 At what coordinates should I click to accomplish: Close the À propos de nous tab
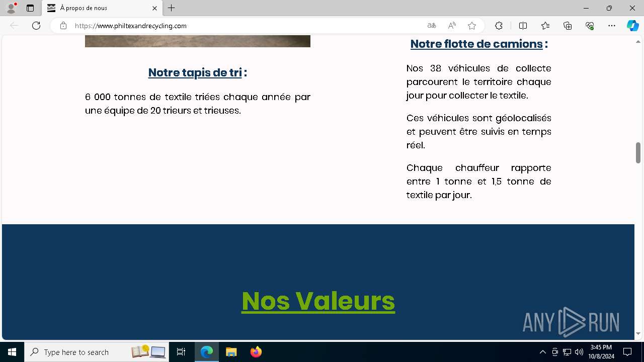click(154, 8)
